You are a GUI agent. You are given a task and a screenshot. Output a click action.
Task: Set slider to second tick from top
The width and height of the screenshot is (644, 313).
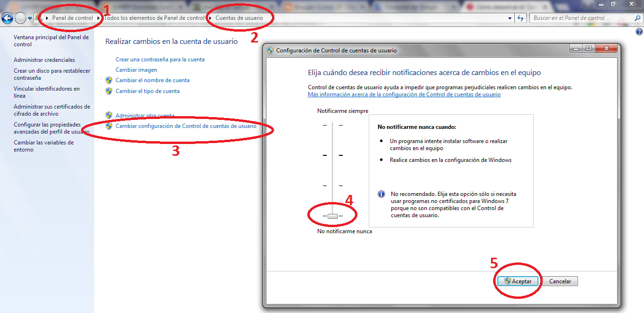coord(332,155)
